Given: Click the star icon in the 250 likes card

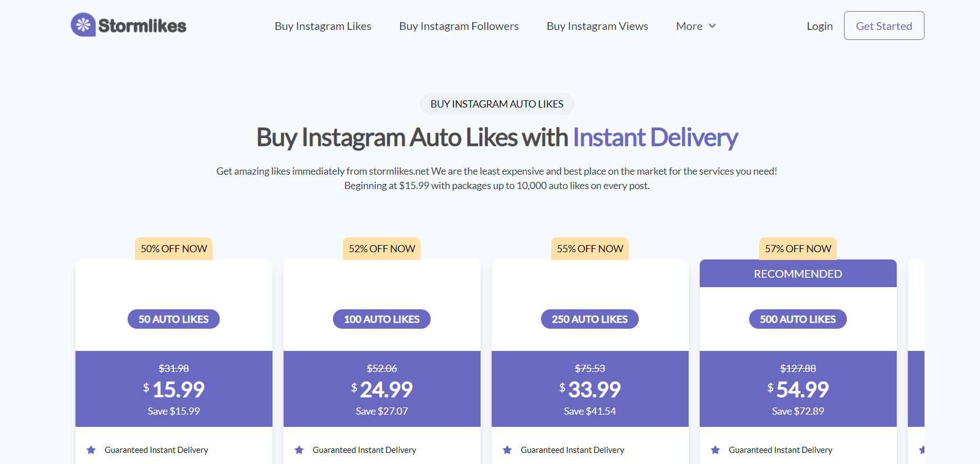Looking at the screenshot, I should (507, 450).
